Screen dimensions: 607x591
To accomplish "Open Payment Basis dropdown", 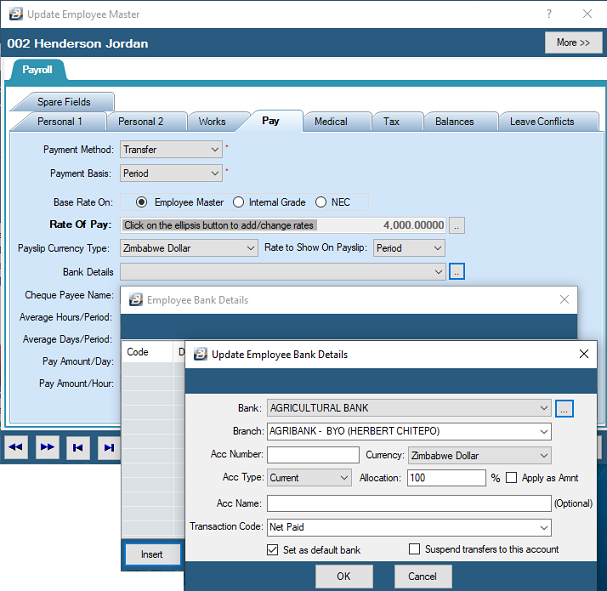I will 171,173.
